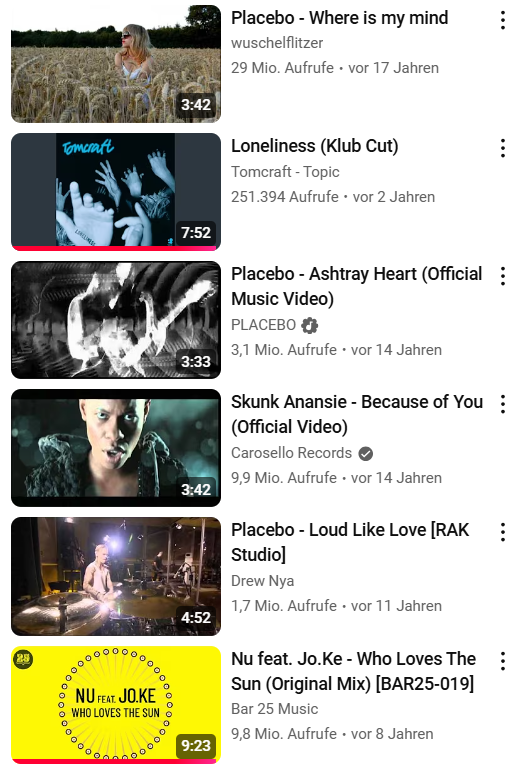
Task: Visit the Tomcraft - Topic channel
Action: coord(285,172)
